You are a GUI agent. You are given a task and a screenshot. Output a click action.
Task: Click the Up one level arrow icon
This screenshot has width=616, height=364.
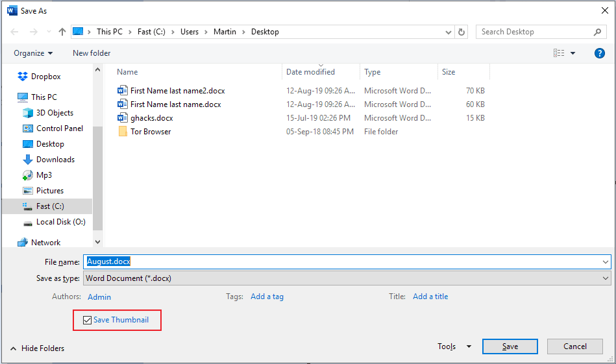pos(62,32)
